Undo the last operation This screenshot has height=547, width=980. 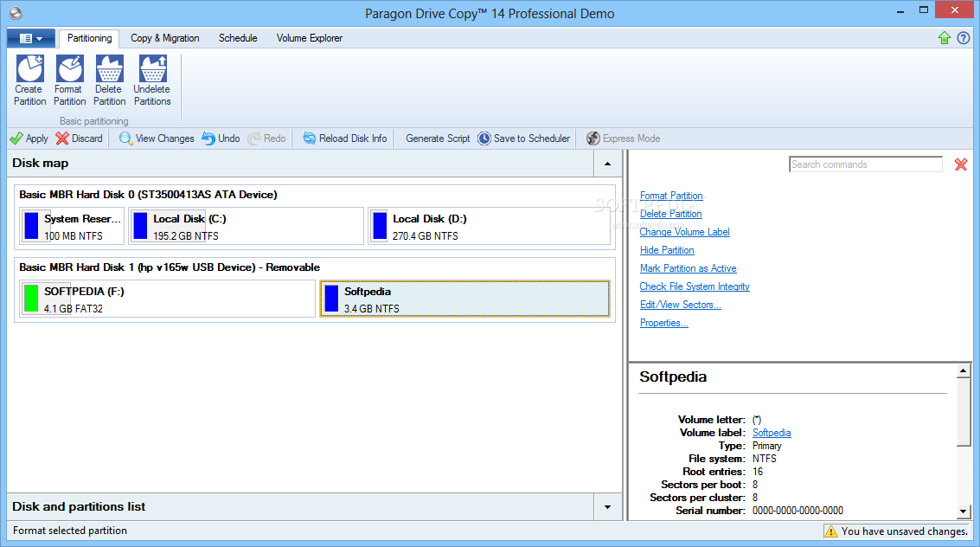pyautogui.click(x=221, y=138)
